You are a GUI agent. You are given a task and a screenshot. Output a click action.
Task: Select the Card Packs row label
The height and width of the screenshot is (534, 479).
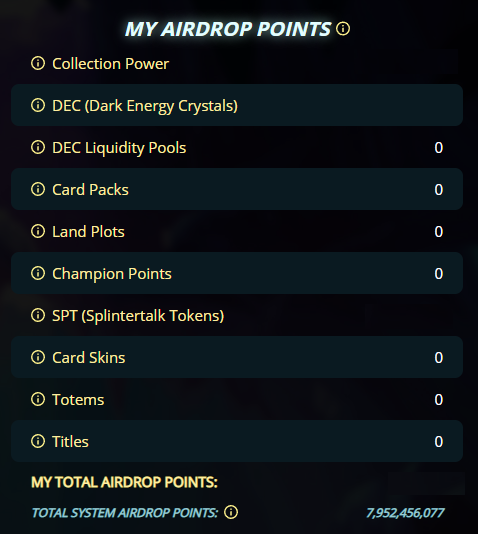(x=90, y=190)
